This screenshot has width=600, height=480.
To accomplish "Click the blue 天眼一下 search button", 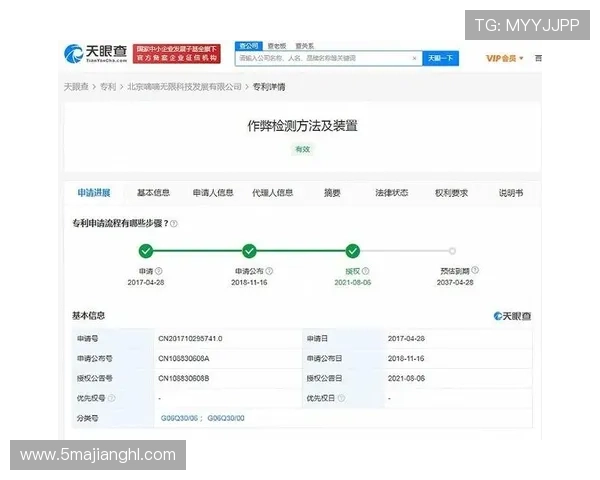I will pos(440,58).
